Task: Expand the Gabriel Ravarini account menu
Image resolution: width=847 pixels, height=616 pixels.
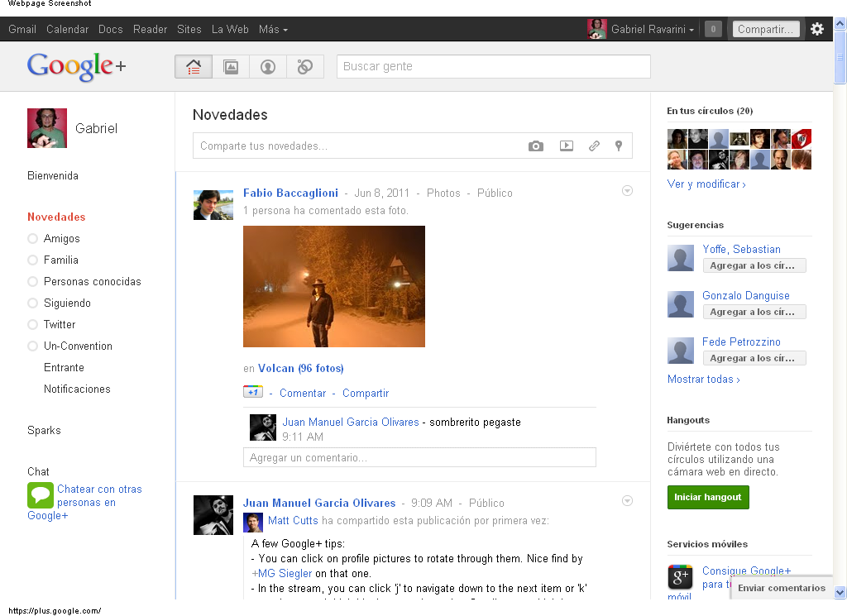Action: pyautogui.click(x=652, y=30)
